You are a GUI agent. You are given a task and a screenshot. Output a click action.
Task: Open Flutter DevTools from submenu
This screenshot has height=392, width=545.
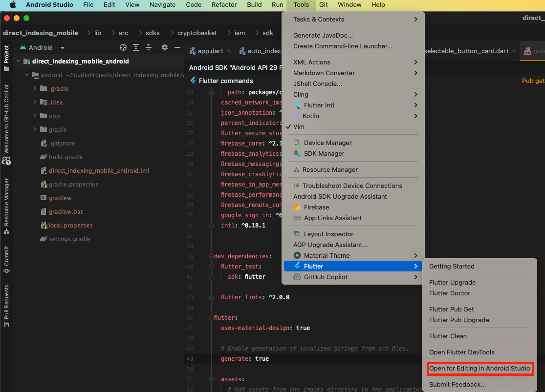click(461, 352)
